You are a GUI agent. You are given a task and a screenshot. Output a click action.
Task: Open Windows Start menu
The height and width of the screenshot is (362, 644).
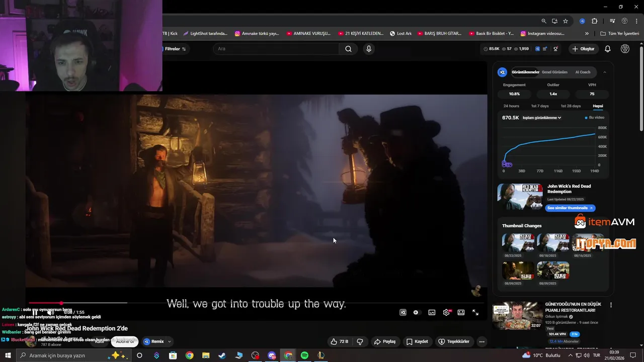pyautogui.click(x=8, y=355)
